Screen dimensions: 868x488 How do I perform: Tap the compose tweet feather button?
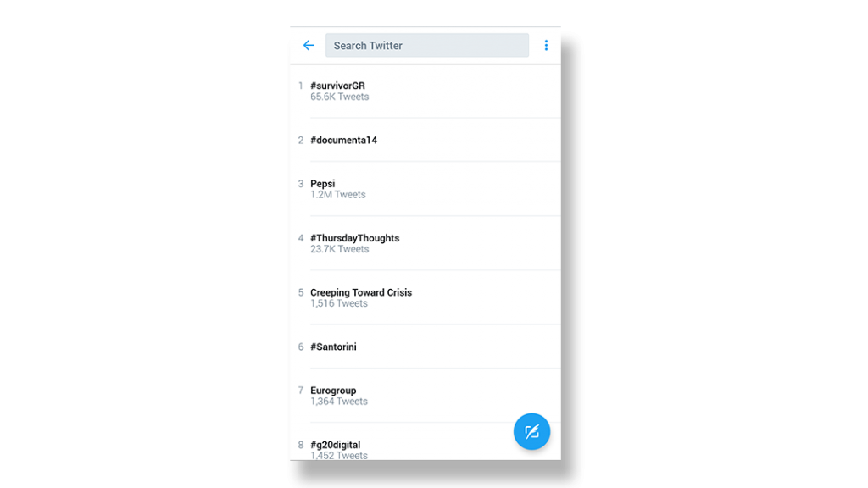531,431
